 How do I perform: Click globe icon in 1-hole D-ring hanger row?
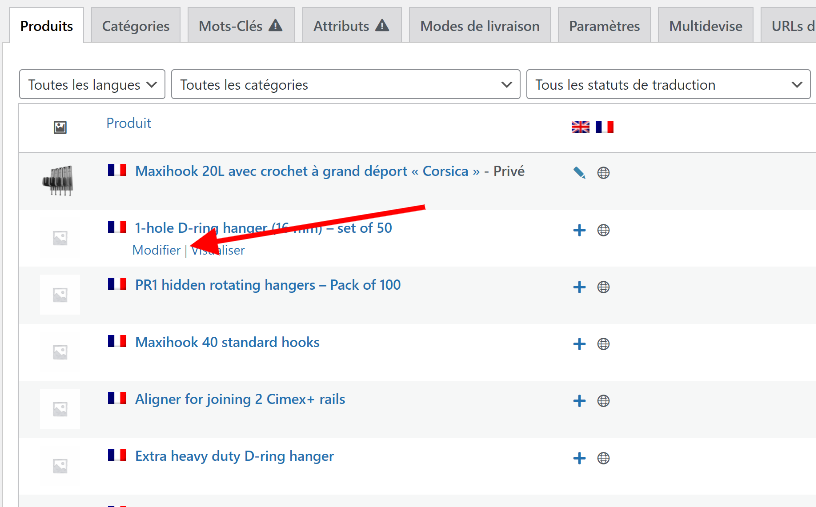[x=603, y=230]
